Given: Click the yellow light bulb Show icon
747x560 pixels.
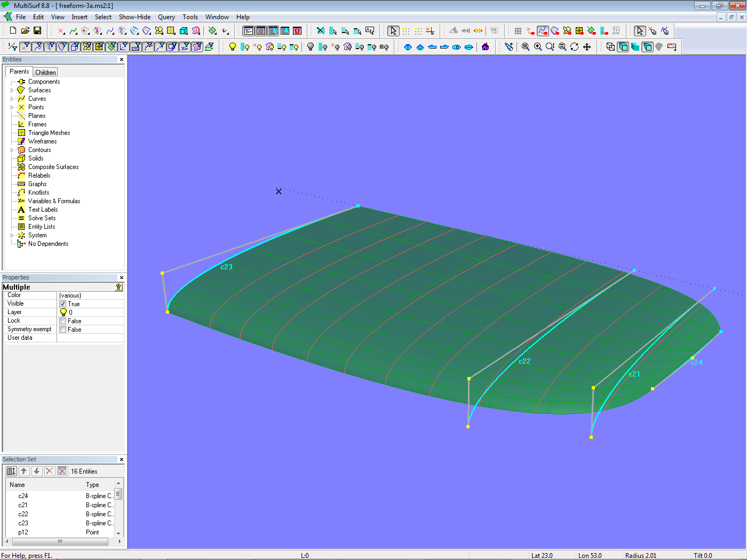Looking at the screenshot, I should 233,47.
